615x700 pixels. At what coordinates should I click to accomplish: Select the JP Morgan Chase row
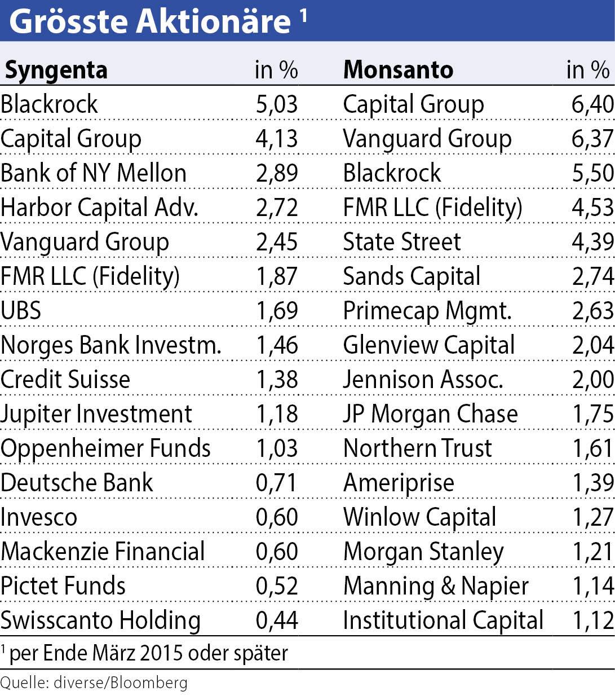pyautogui.click(x=430, y=414)
